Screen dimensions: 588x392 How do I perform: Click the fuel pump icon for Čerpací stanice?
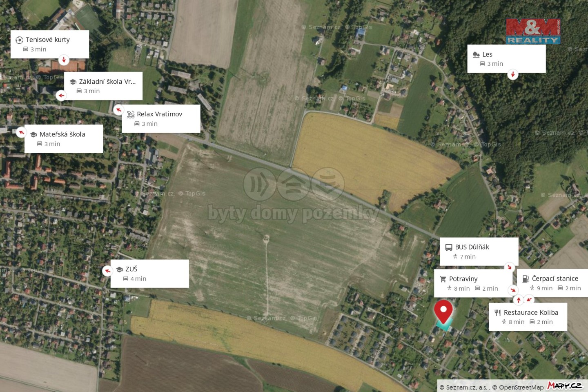pyautogui.click(x=526, y=279)
